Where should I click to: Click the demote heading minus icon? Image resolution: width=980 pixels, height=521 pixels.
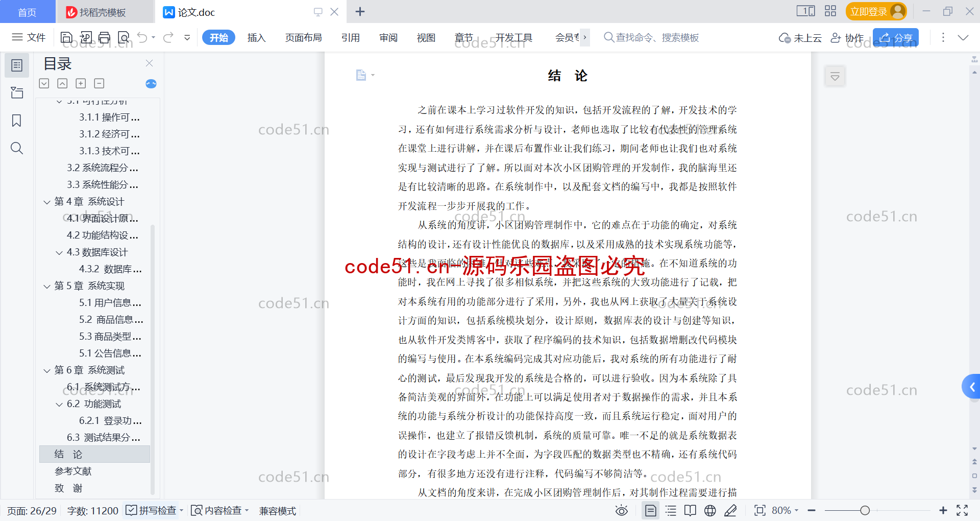[x=99, y=83]
